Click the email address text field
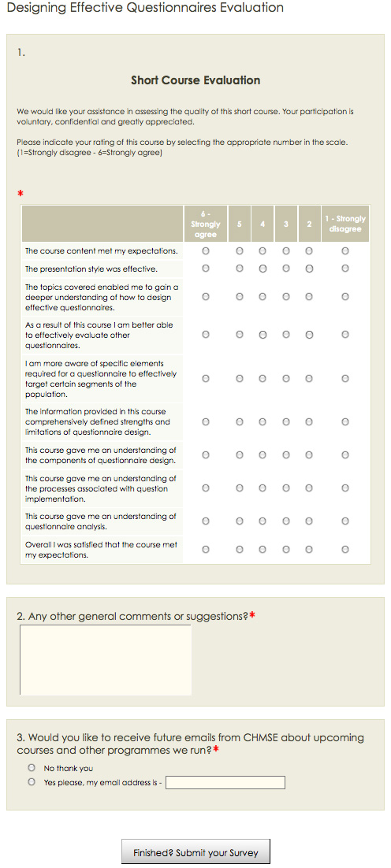391x868 pixels. tap(225, 783)
